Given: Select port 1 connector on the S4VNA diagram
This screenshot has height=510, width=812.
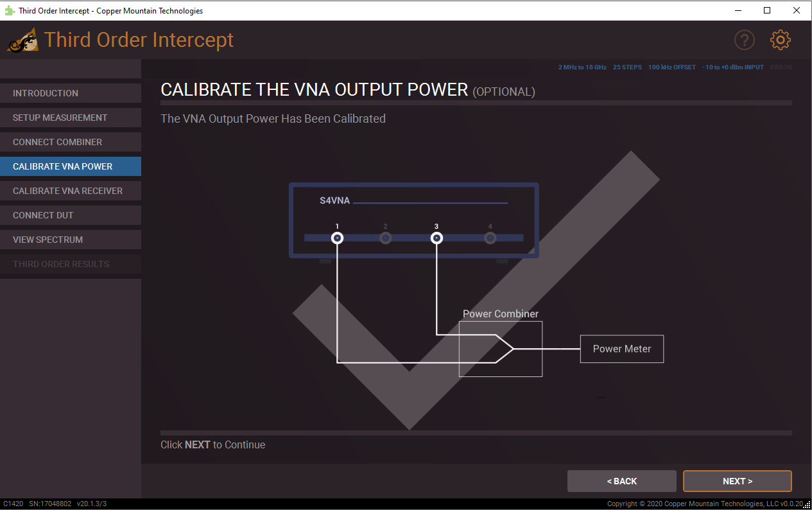Looking at the screenshot, I should pos(337,238).
